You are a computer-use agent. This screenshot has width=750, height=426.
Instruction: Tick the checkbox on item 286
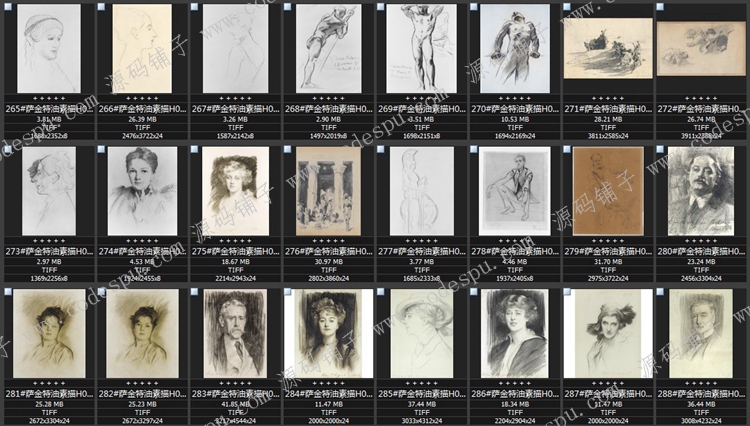point(474,292)
